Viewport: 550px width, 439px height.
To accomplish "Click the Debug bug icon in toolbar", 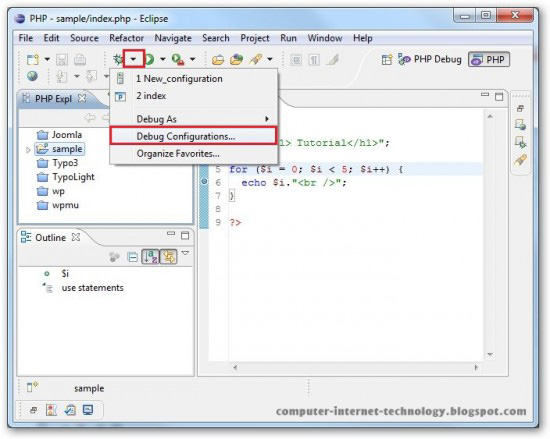I will (x=118, y=59).
